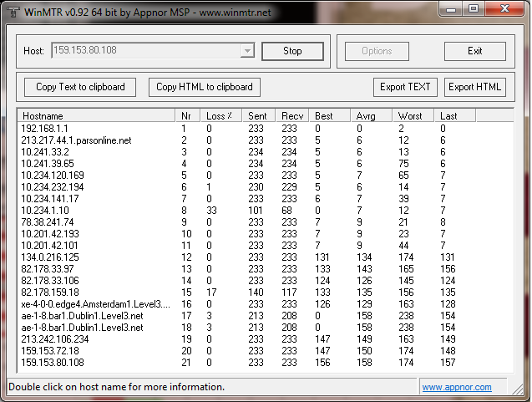This screenshot has width=532, height=402.
Task: Click Copy HTML to clipboard
Action: click(205, 87)
